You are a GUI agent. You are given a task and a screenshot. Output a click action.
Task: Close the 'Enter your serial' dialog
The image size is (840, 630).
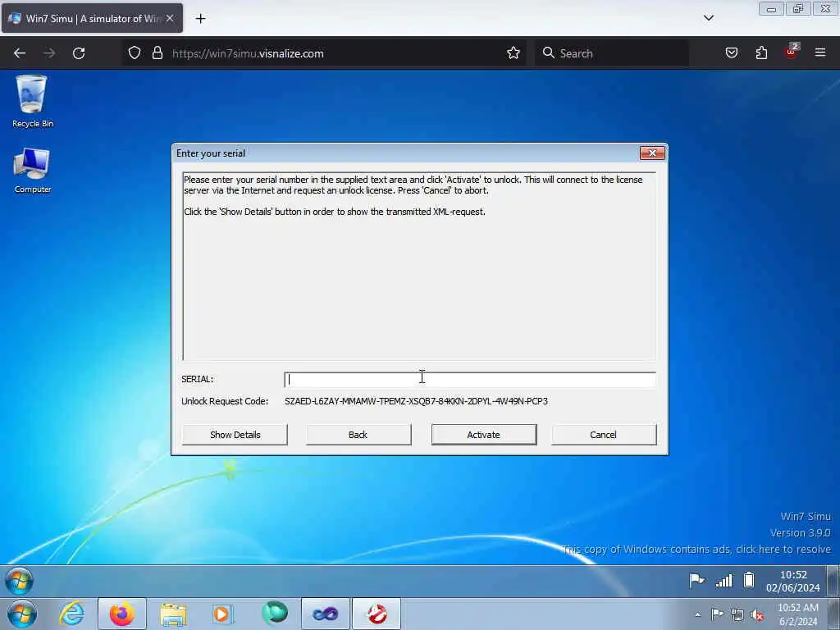point(652,153)
